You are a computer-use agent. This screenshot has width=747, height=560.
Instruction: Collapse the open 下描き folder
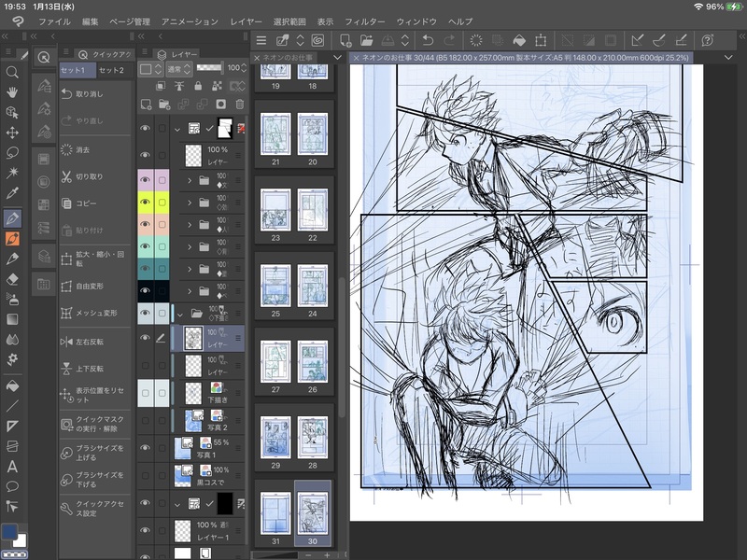click(x=179, y=315)
